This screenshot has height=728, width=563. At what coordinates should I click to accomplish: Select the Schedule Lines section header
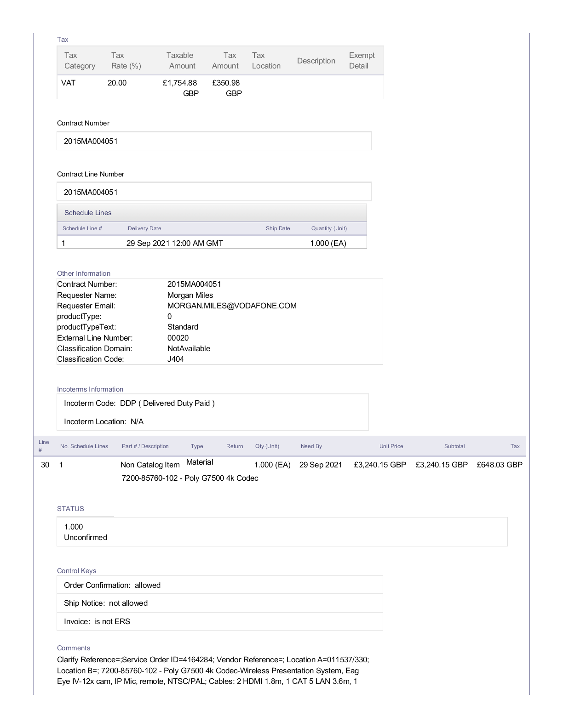tap(88, 213)
